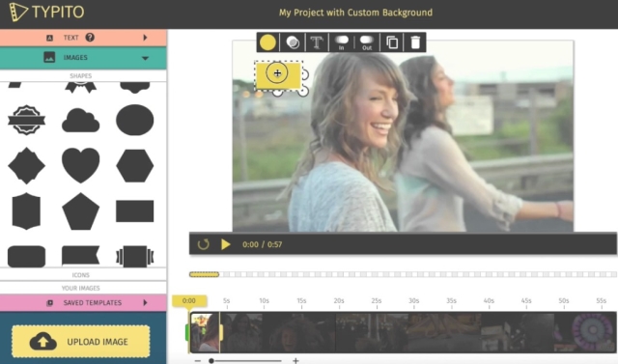The width and height of the screenshot is (618, 364).
Task: Click the timeline zoom slider handle
Action: point(211,360)
